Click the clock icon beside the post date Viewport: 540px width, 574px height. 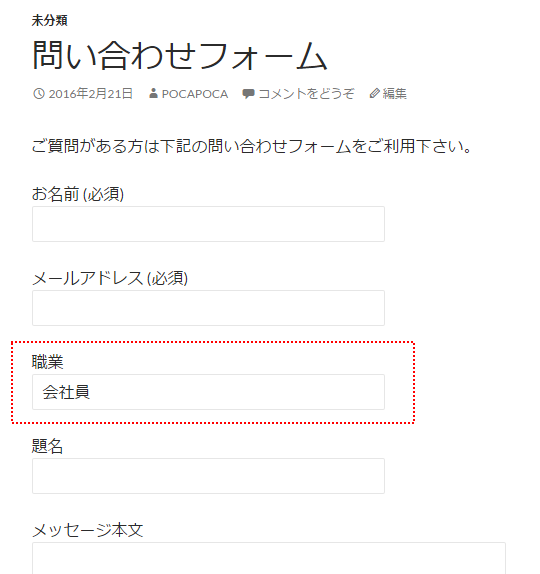pyautogui.click(x=39, y=94)
